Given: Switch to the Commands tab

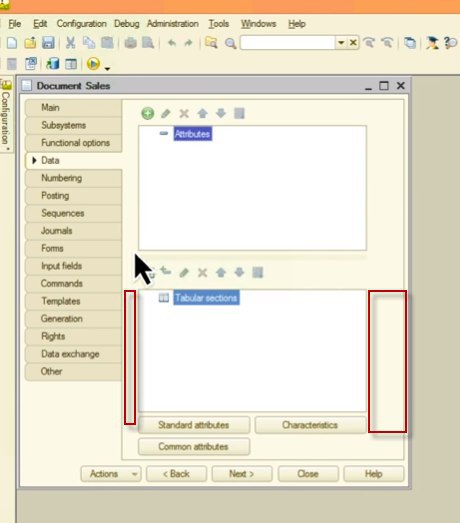Looking at the screenshot, I should [73, 284].
